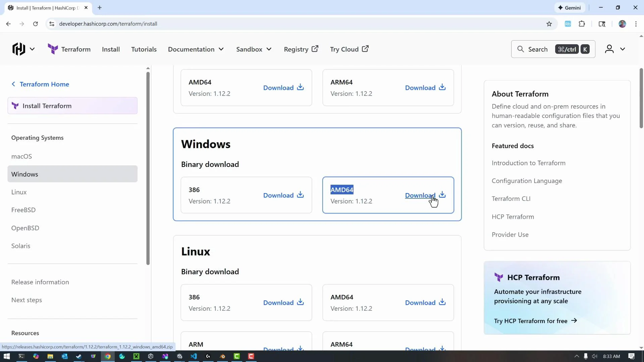Open Registry external link
The width and height of the screenshot is (644, 362).
301,49
